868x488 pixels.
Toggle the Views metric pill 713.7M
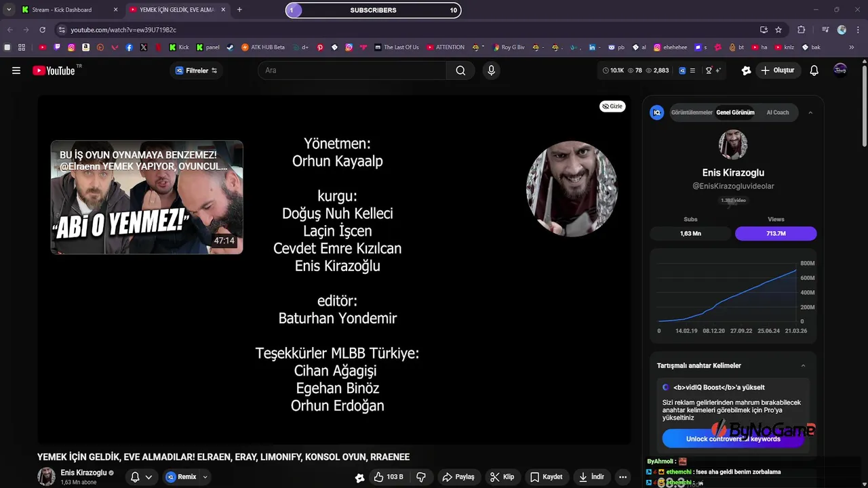(x=776, y=233)
